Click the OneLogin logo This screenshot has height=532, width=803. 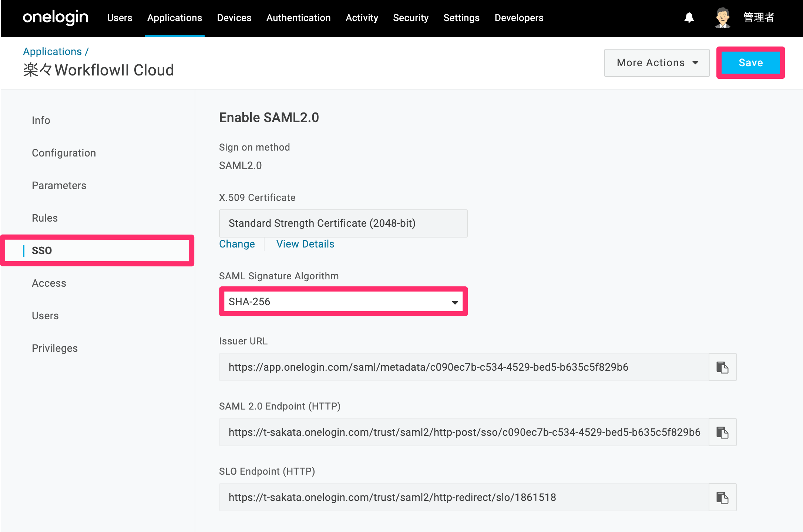(x=56, y=17)
